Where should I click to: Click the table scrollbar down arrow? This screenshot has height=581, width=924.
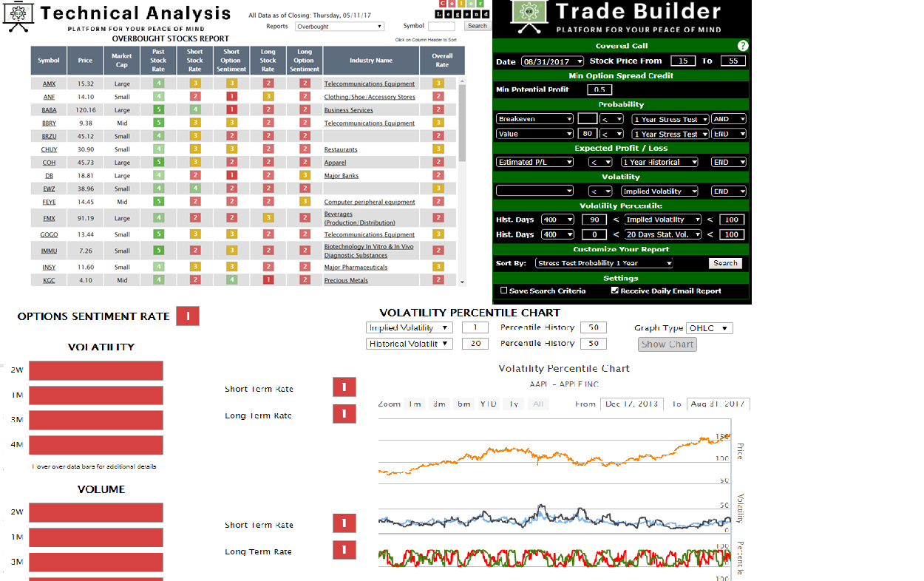(x=463, y=282)
